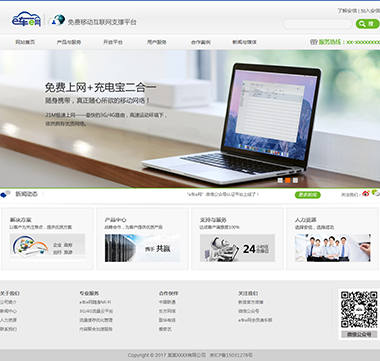The height and width of the screenshot is (361, 380).
Task: Click the blue chat bubbles icon by 新闻动态
Action: click(x=5, y=194)
